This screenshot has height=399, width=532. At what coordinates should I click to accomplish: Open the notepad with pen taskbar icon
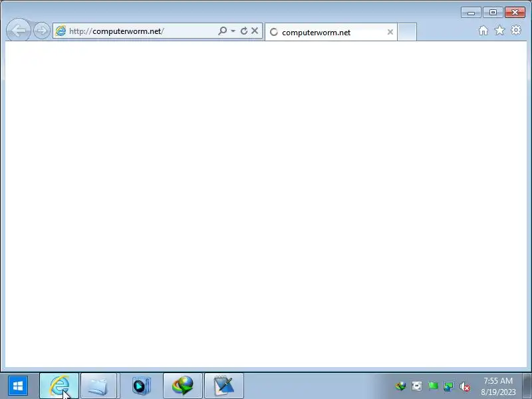224,386
